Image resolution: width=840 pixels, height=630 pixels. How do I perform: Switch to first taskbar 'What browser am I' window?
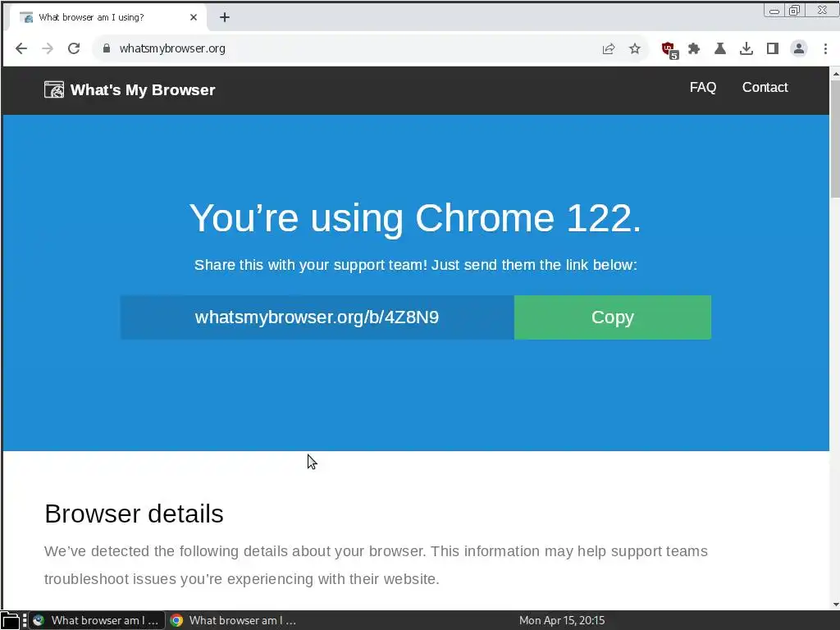tap(97, 620)
